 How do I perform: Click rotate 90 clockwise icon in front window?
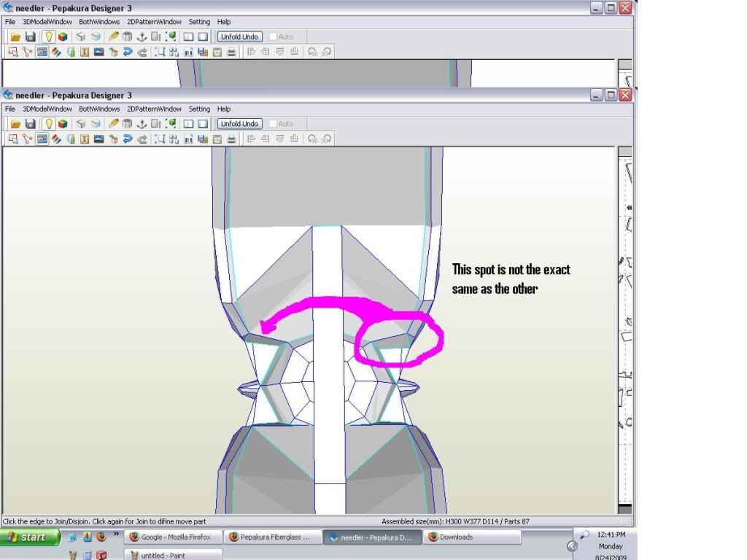tap(327, 139)
